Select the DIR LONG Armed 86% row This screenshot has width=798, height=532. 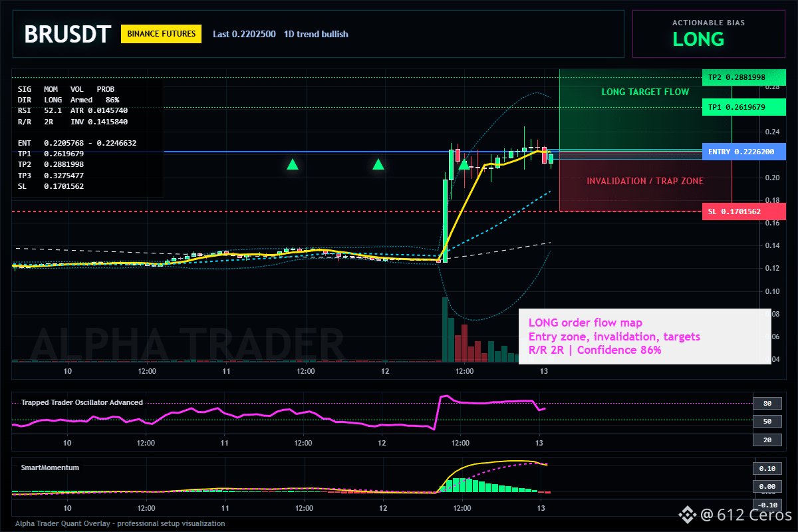tap(68, 99)
